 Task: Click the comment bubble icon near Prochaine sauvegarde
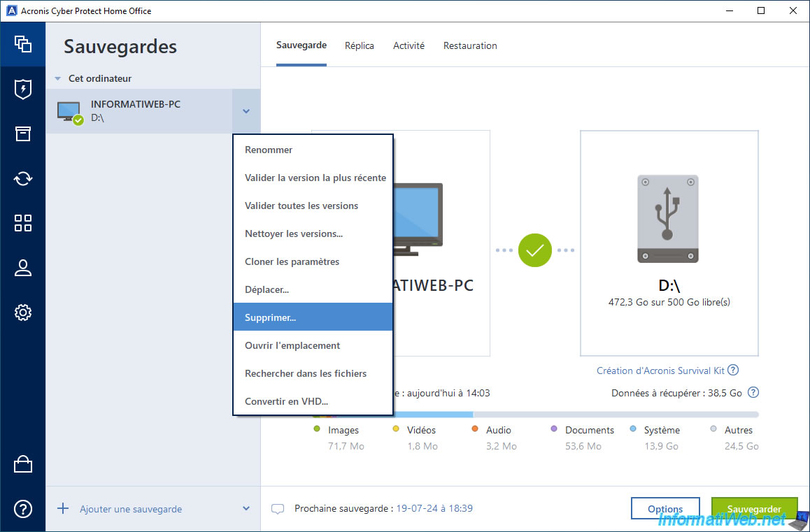coord(278,509)
